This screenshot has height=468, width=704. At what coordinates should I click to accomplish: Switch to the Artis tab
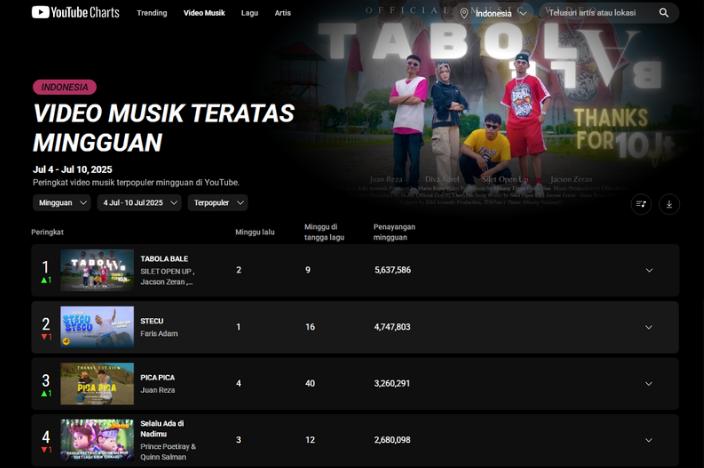coord(283,13)
